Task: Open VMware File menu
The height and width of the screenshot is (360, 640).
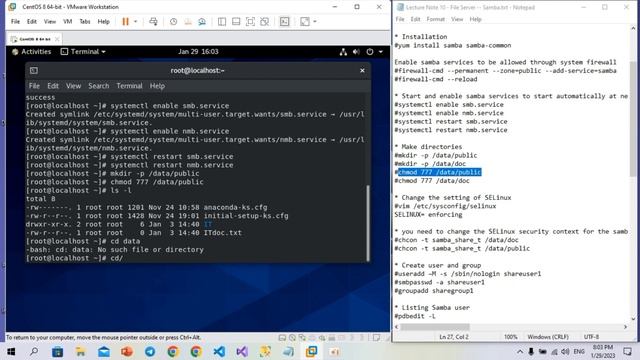Action: (x=15, y=22)
